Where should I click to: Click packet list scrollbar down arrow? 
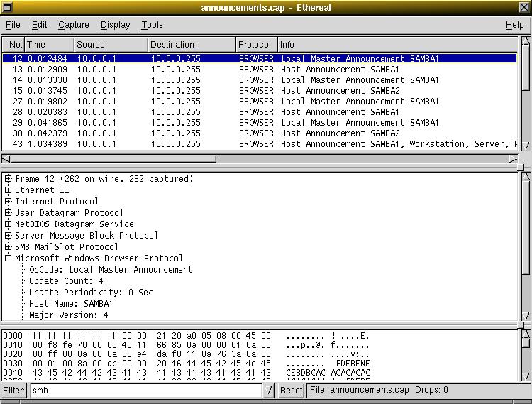[x=526, y=146]
